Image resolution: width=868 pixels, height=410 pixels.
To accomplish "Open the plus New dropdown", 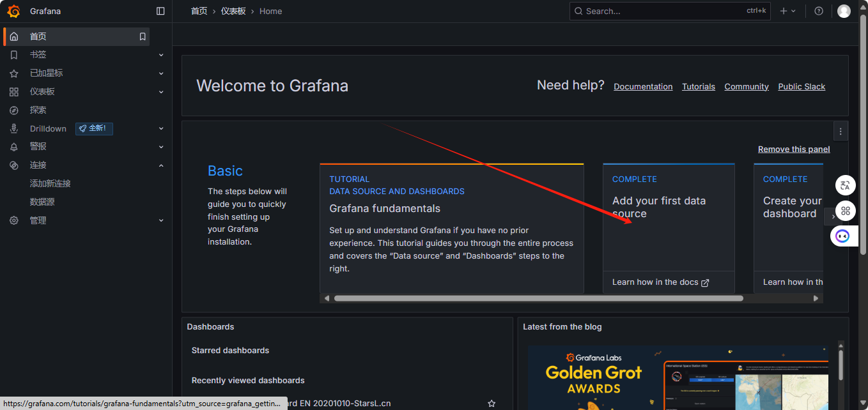I will click(x=788, y=11).
